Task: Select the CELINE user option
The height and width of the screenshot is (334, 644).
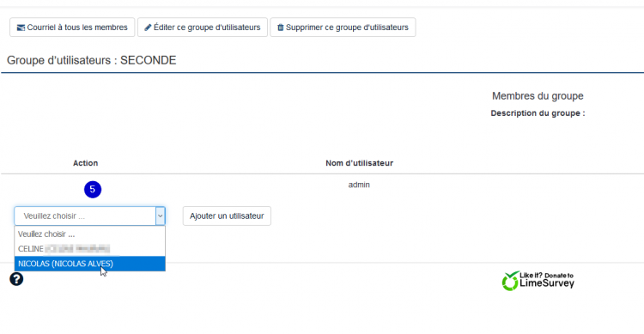Action: (89, 249)
